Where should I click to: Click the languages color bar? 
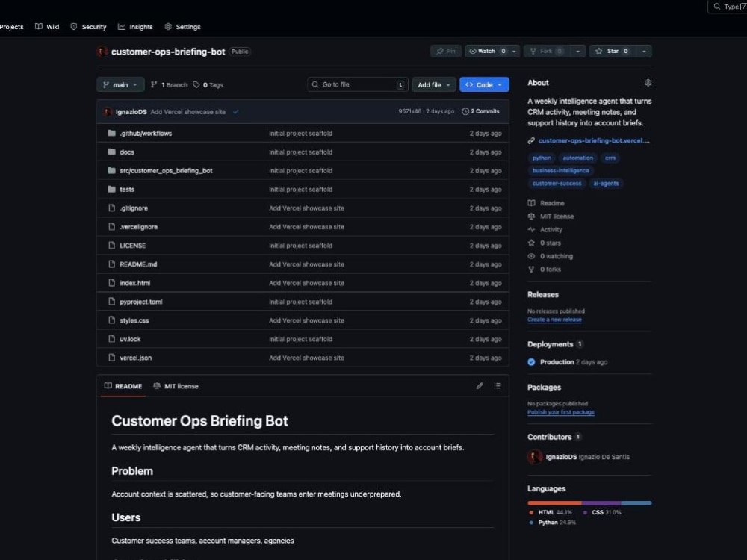pyautogui.click(x=589, y=503)
